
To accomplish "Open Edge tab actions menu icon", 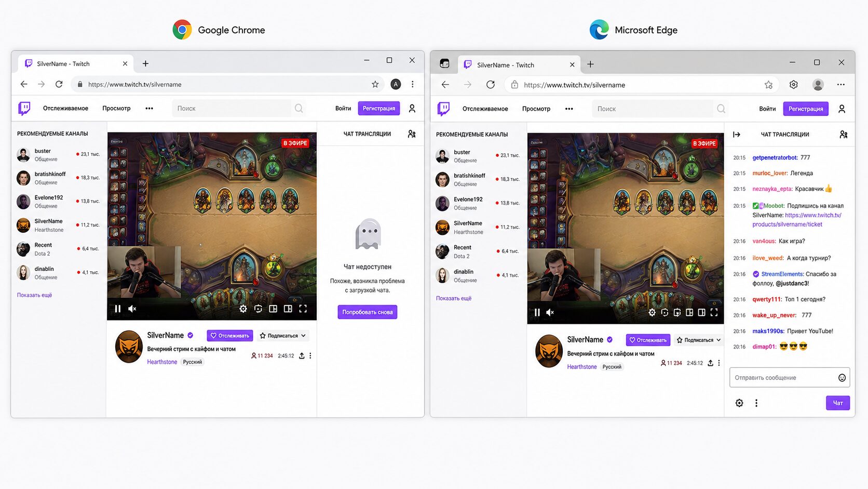I will [x=444, y=63].
